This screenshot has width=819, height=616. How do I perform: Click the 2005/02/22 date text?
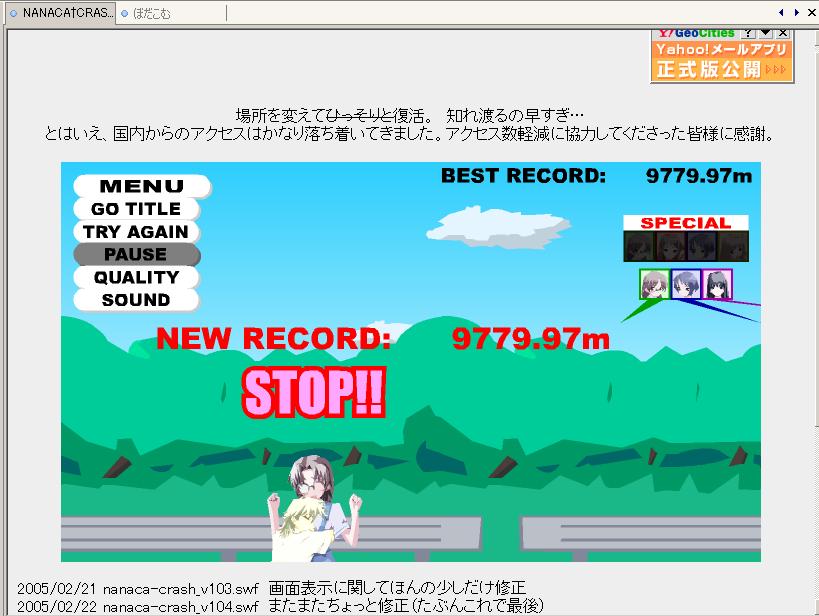[56, 607]
